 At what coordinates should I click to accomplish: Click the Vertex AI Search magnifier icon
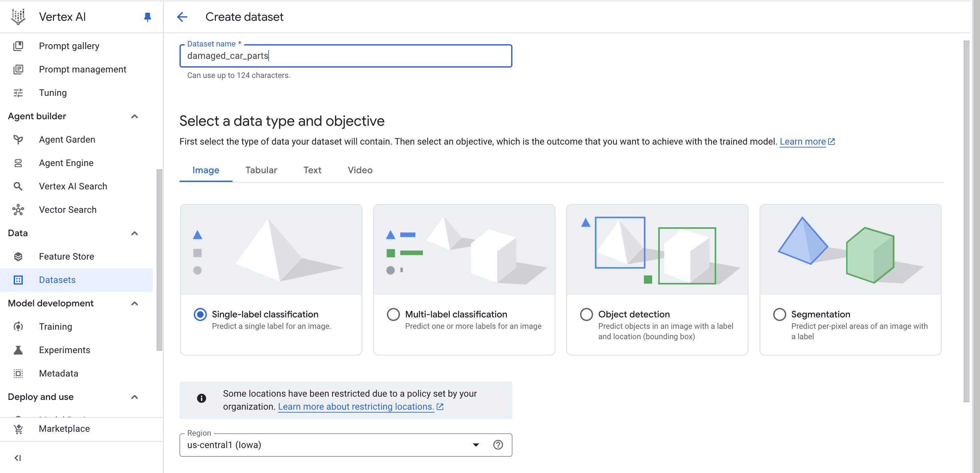(18, 186)
